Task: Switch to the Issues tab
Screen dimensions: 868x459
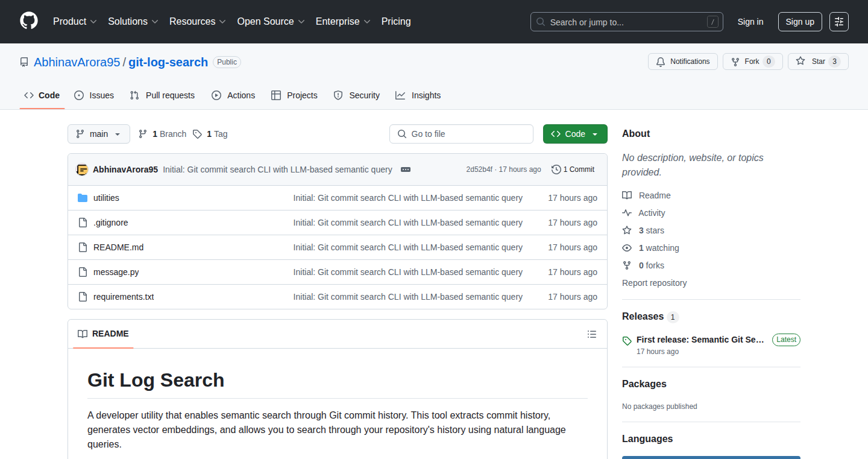Action: [x=94, y=95]
